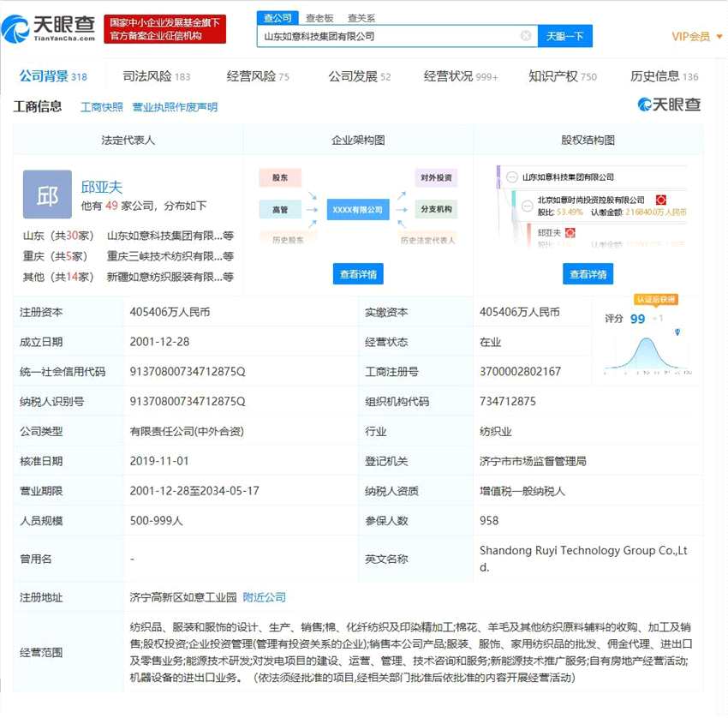Viewport: 728px width, 718px height.
Task: Open the 知识产权 section tab
Action: click(563, 76)
